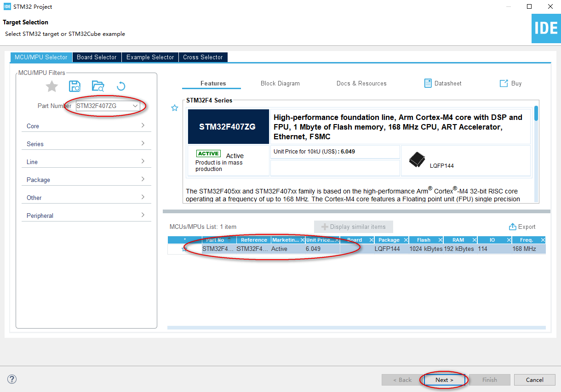Click the Next button
Screen dimensions: 561x392
tap(444, 380)
